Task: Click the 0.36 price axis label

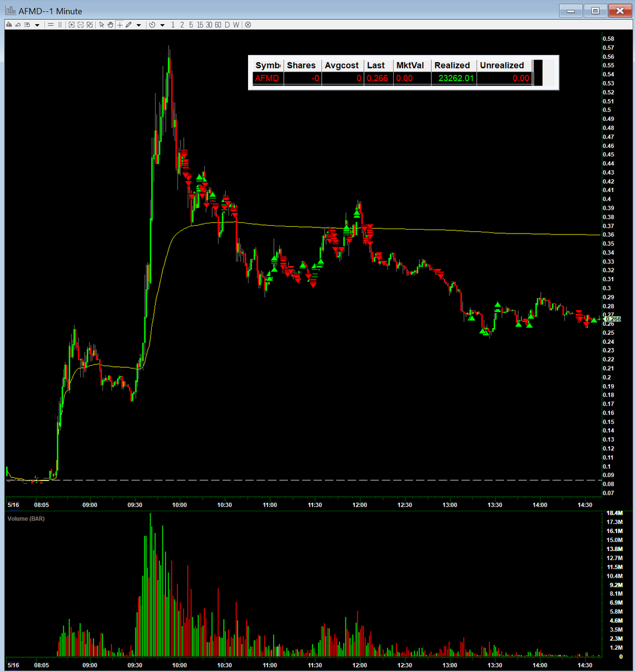Action: pyautogui.click(x=608, y=235)
